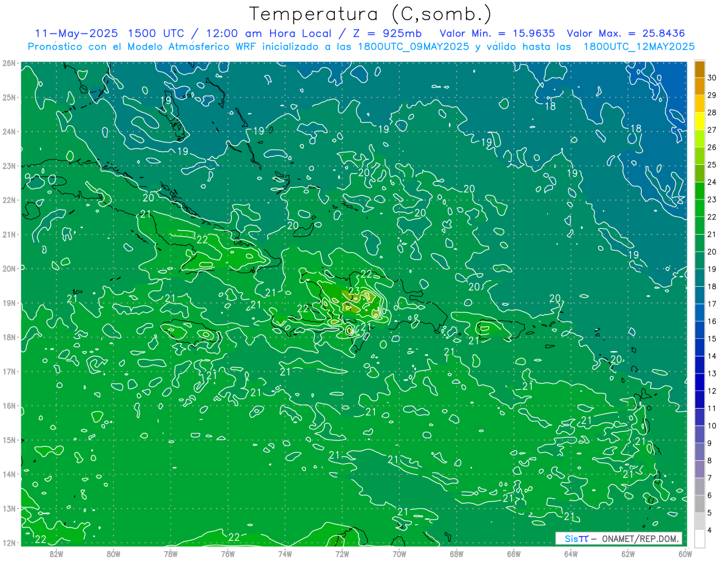Image resolution: width=728 pixels, height=562 pixels.
Task: Pick the gray swatch between legend 5 and 6
Action: 699,503
